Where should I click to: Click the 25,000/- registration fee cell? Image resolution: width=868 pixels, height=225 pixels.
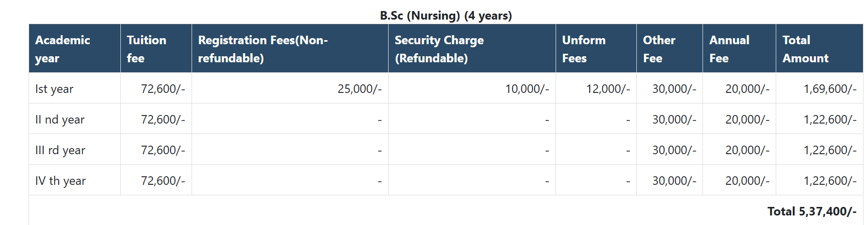359,89
